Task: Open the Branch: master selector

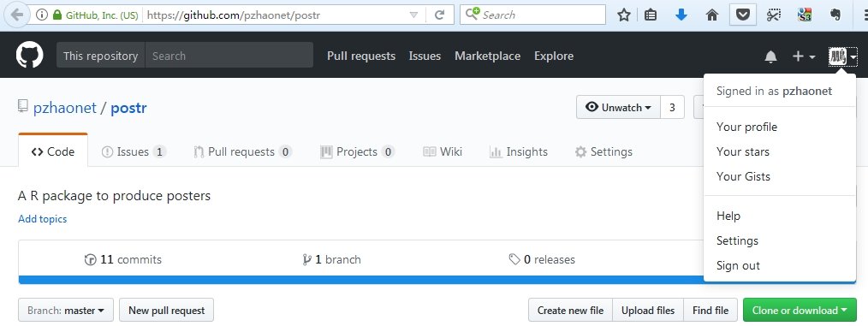Action: tap(66, 311)
